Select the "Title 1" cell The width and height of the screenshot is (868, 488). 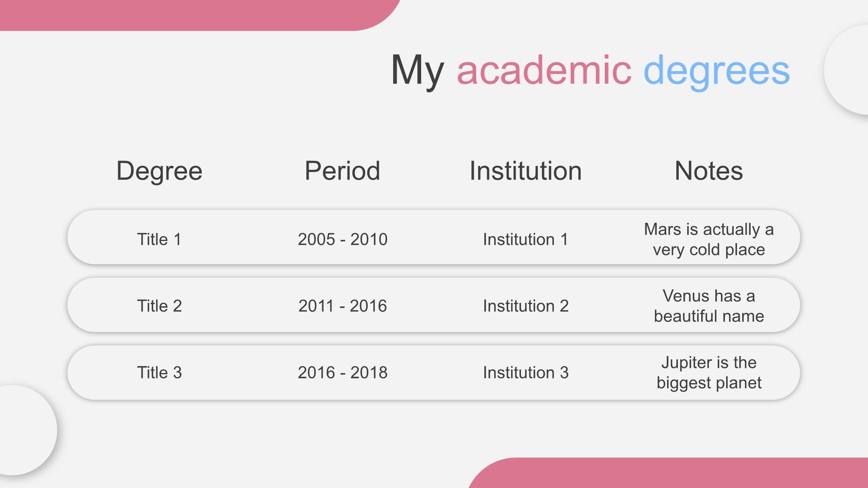tap(159, 239)
